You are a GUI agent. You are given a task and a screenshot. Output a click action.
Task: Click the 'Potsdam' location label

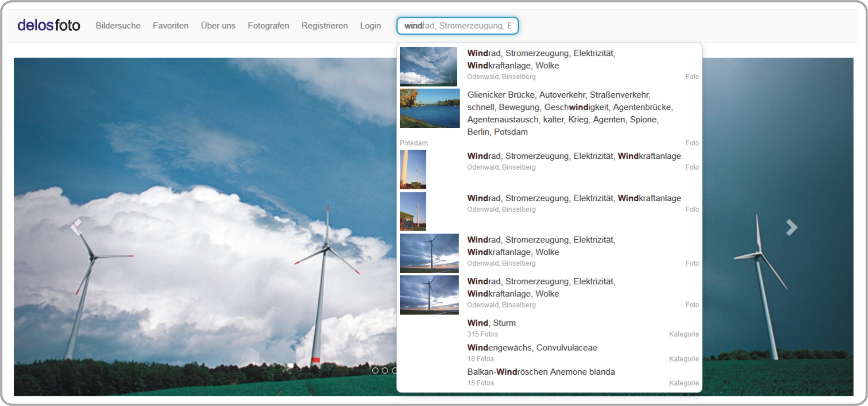[414, 143]
